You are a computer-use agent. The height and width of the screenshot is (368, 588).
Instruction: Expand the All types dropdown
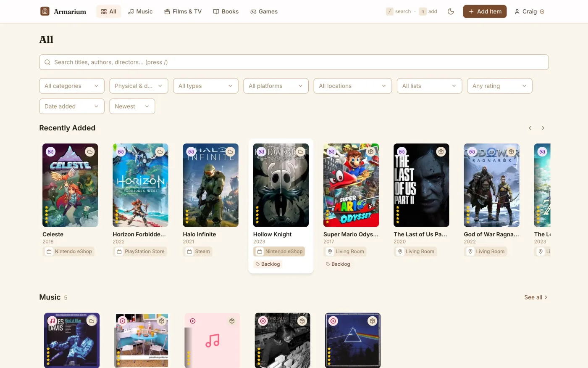tap(206, 86)
